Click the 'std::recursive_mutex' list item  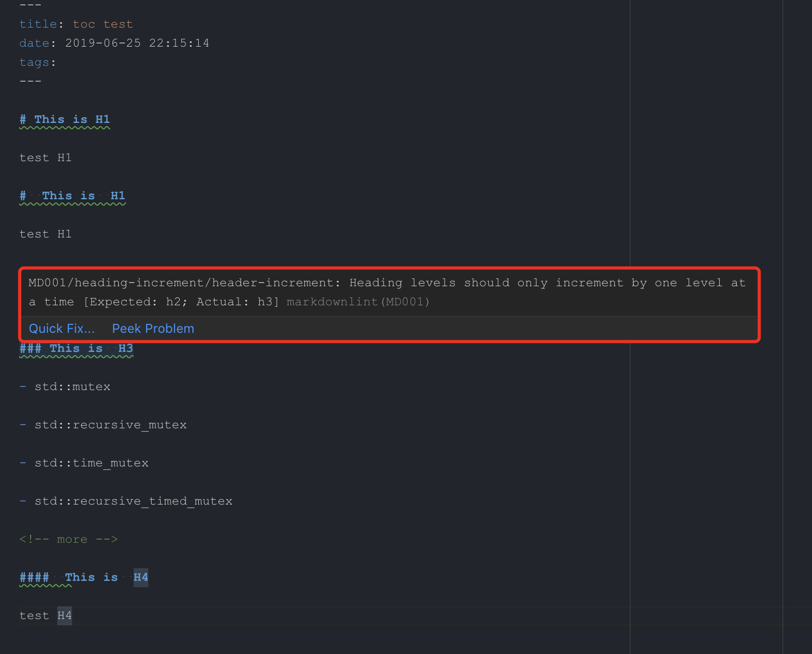click(x=111, y=425)
